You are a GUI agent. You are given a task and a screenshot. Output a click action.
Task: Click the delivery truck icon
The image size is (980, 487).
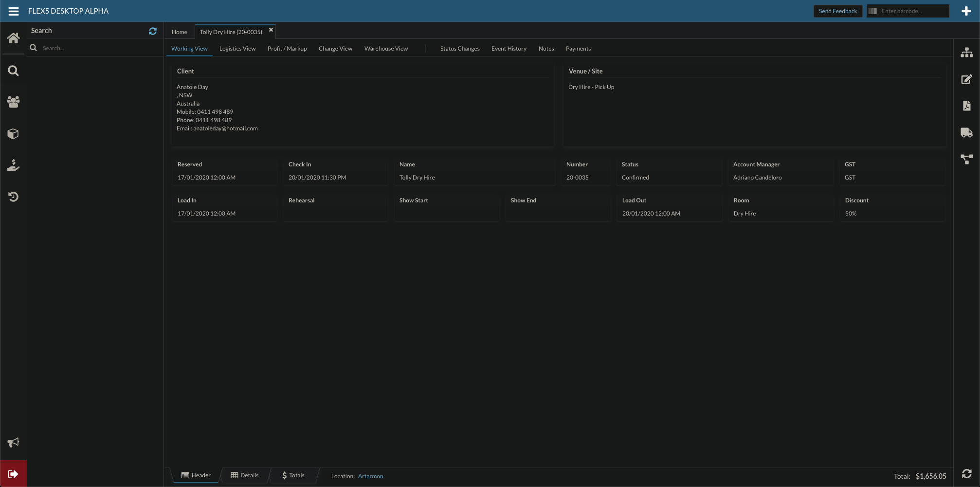(966, 132)
